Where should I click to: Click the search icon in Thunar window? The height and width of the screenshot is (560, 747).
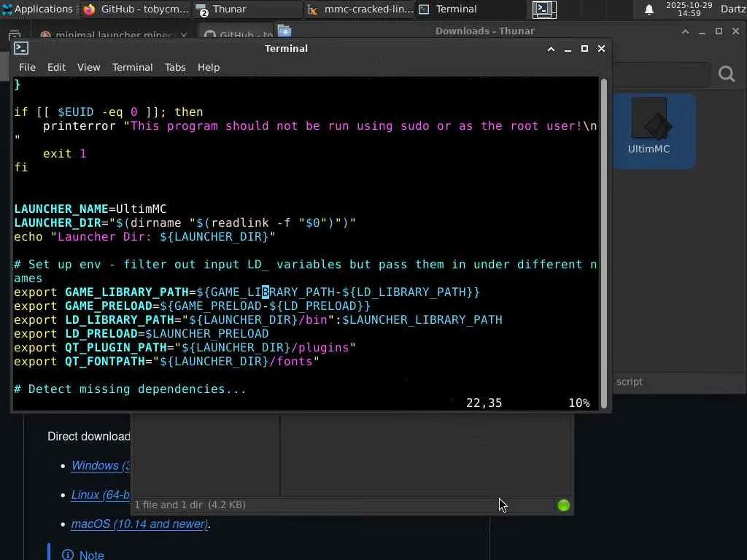click(x=726, y=74)
